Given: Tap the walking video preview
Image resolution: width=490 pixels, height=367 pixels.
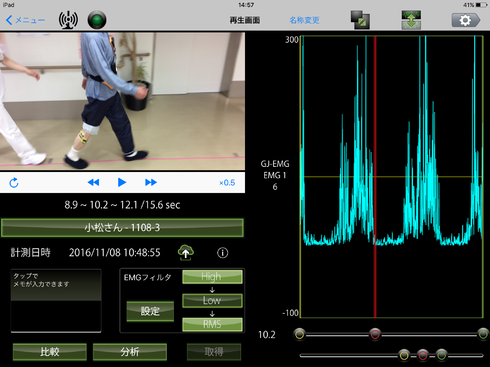Looking at the screenshot, I should (x=122, y=101).
